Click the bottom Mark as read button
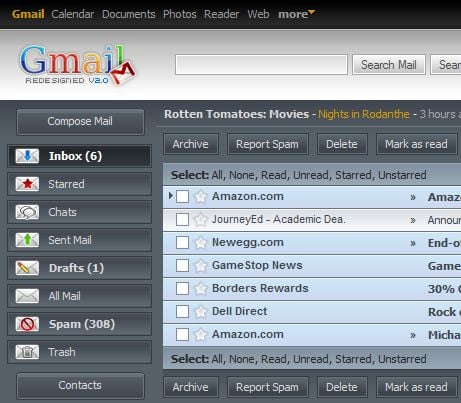This screenshot has width=461, height=403. coord(416,387)
